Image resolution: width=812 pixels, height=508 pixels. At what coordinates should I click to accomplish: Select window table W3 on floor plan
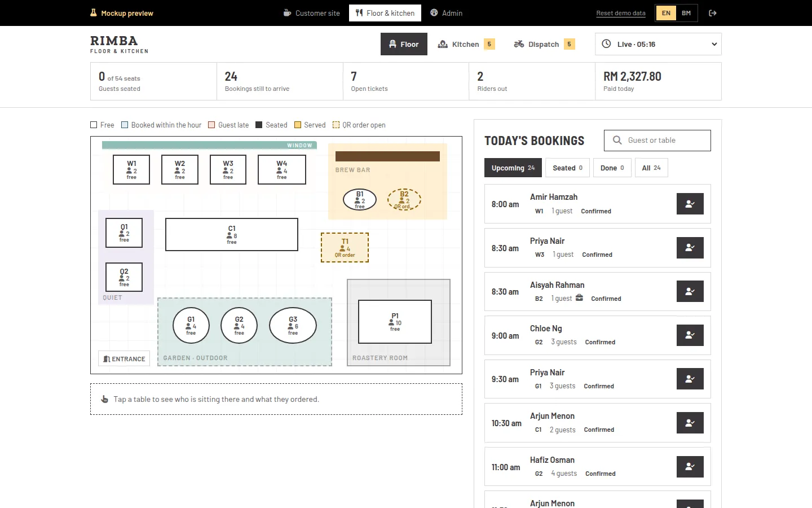[x=228, y=169]
